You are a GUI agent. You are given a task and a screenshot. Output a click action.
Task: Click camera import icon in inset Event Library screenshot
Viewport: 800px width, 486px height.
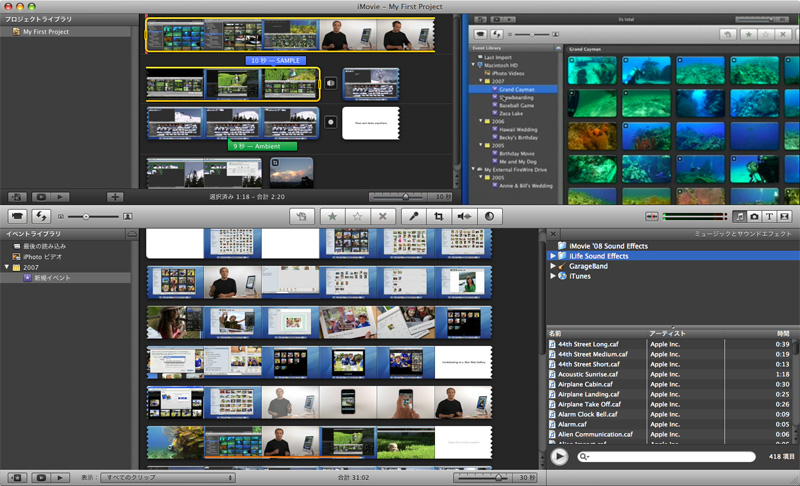pos(481,34)
